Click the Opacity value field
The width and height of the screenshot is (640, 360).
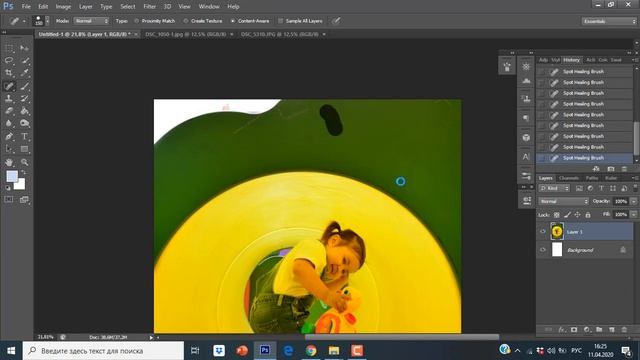pos(620,201)
